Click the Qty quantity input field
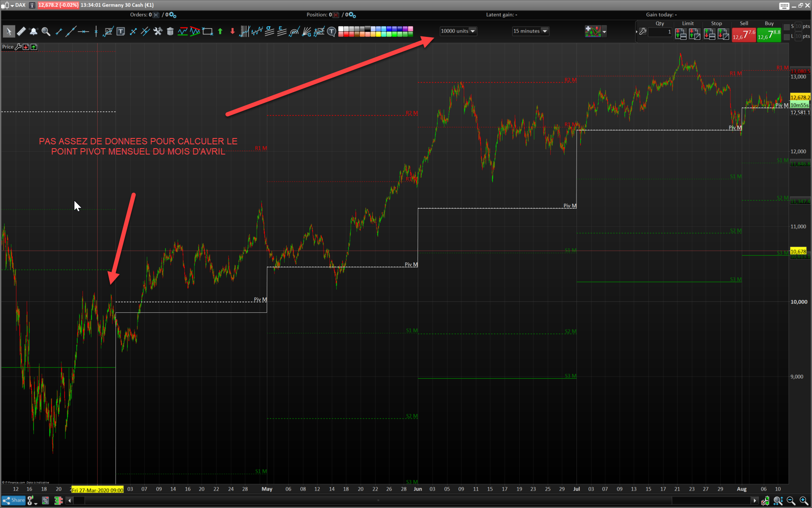 (x=660, y=32)
